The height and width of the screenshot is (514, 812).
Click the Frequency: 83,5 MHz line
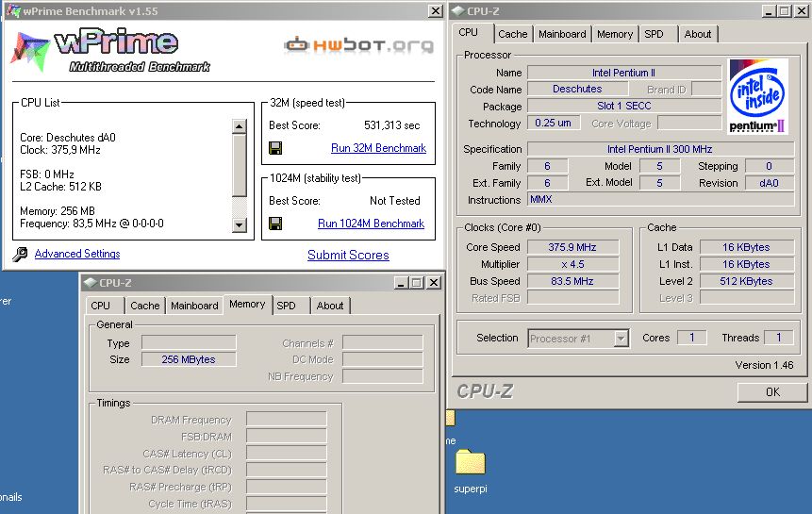[x=91, y=224]
